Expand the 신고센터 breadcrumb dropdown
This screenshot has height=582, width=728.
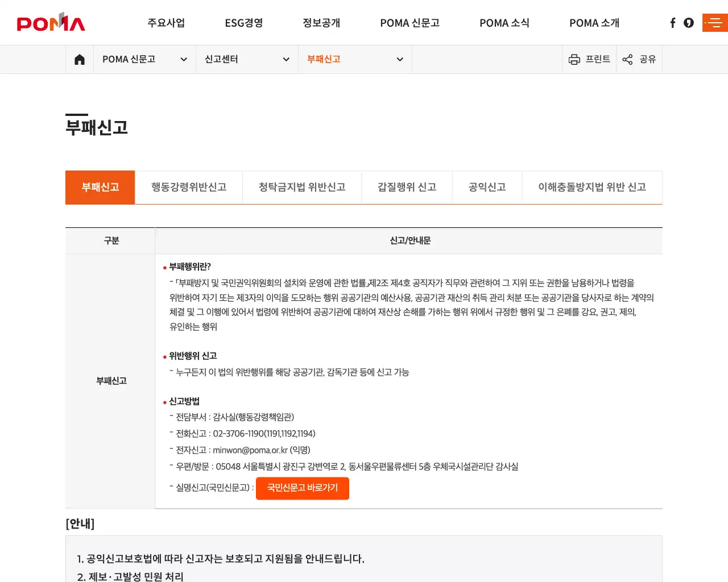click(247, 59)
